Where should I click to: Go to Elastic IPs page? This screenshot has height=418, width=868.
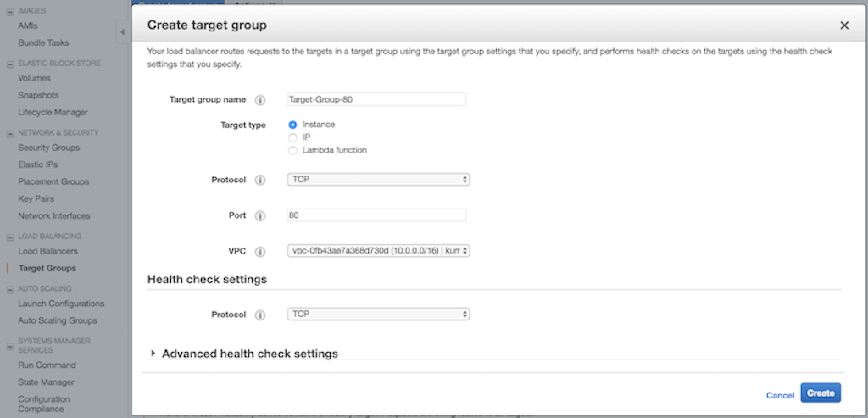tap(37, 165)
